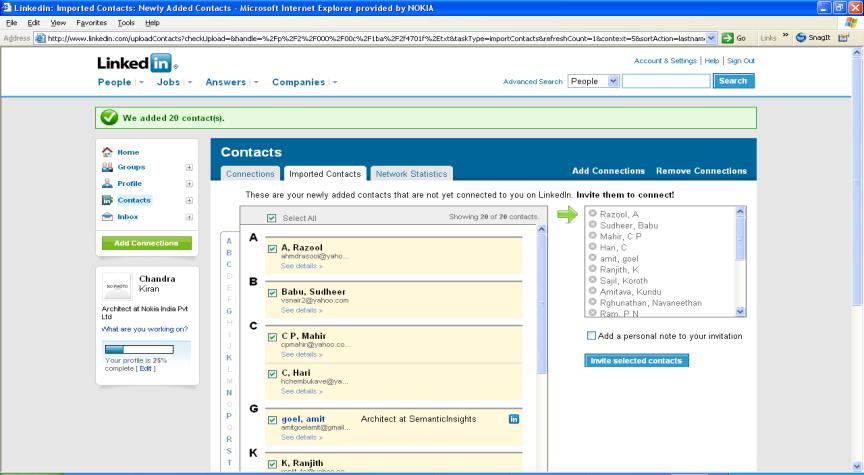Click the Windows flag logo icon
The image size is (864, 475).
click(x=851, y=23)
